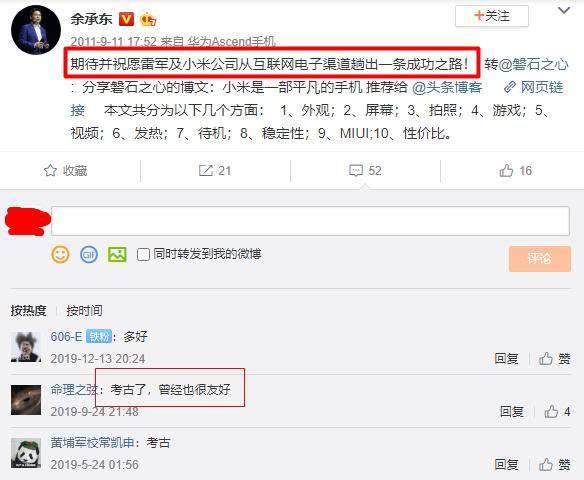This screenshot has width=584, height=480.
Task: Open the comments icon showing 52
Action: click(x=356, y=171)
